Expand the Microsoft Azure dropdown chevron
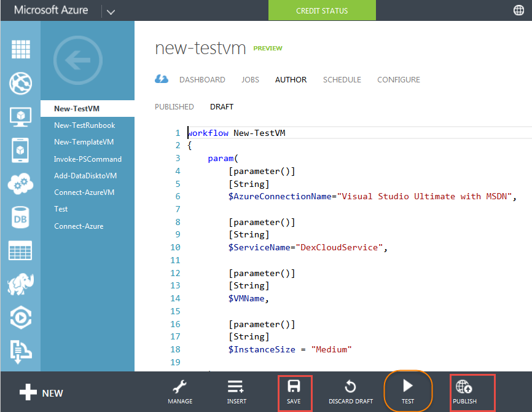 [111, 11]
